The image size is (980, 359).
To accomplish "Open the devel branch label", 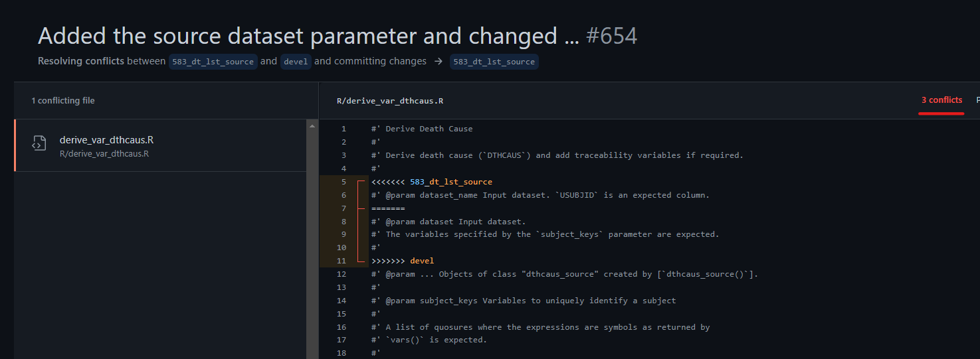I will [x=296, y=62].
